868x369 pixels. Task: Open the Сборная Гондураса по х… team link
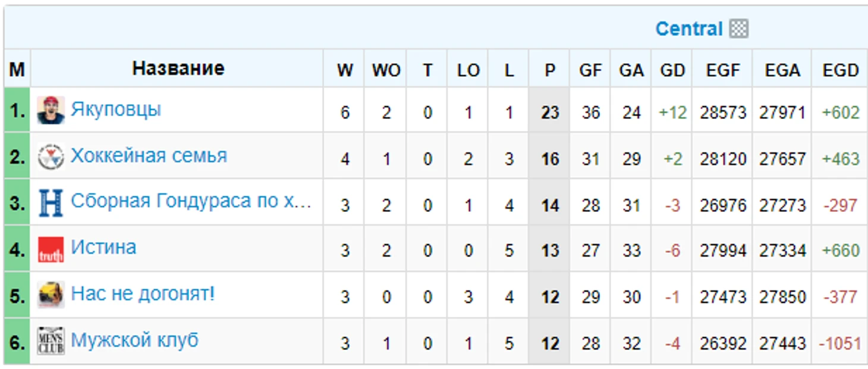[191, 201]
